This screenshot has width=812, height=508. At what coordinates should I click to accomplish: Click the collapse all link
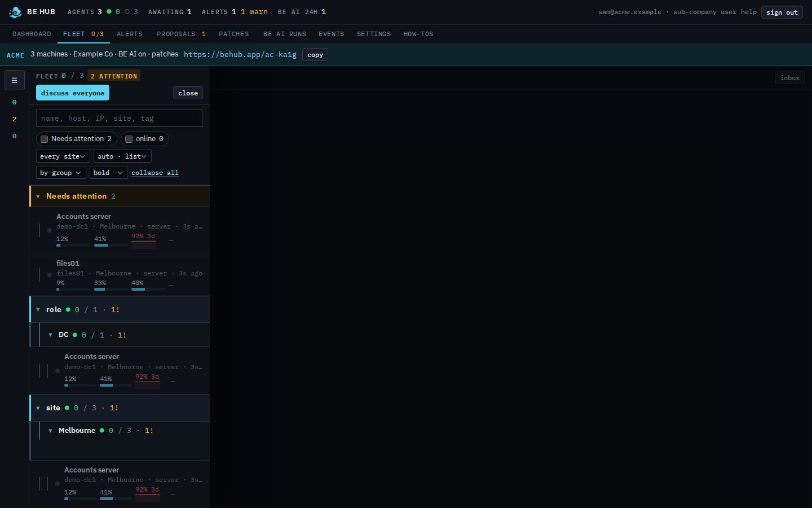(155, 173)
